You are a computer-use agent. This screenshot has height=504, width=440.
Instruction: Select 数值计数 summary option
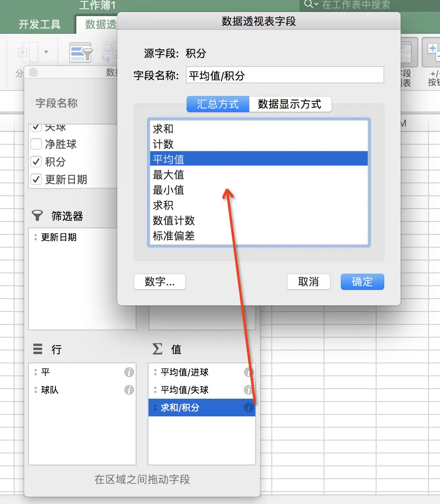pyautogui.click(x=259, y=220)
